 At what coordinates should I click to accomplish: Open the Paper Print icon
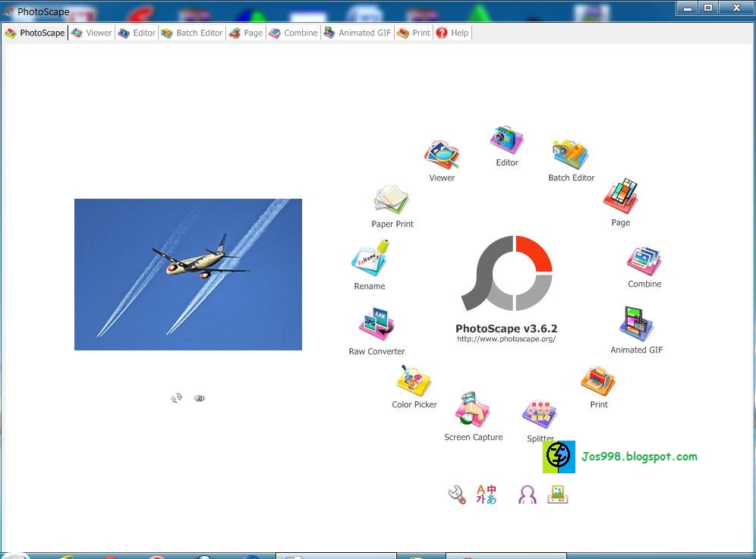point(392,199)
